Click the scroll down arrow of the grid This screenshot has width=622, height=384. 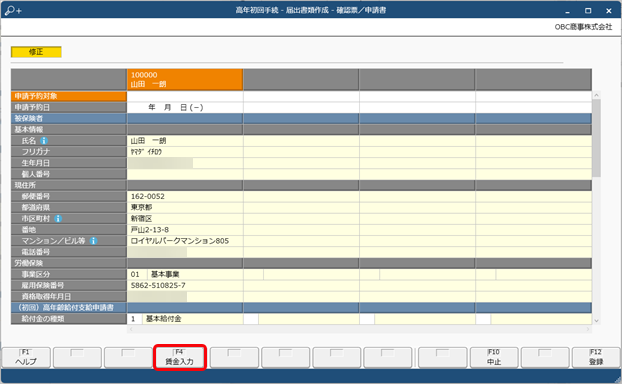pyautogui.click(x=596, y=321)
